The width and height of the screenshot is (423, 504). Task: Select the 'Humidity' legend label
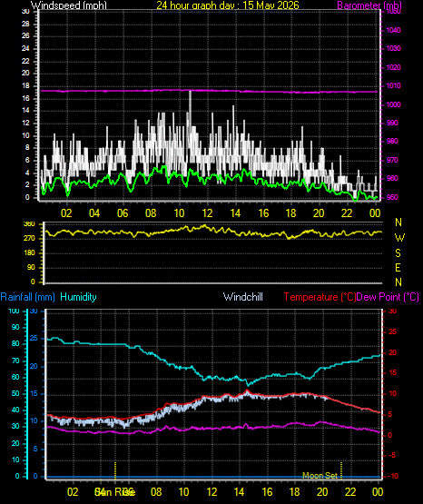pos(78,297)
